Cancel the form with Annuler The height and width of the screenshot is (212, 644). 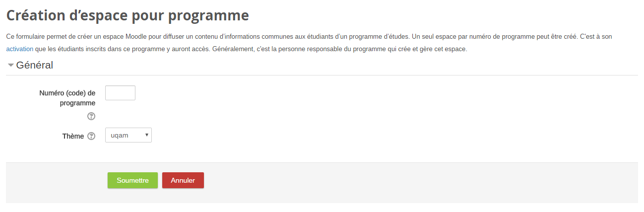tap(183, 181)
